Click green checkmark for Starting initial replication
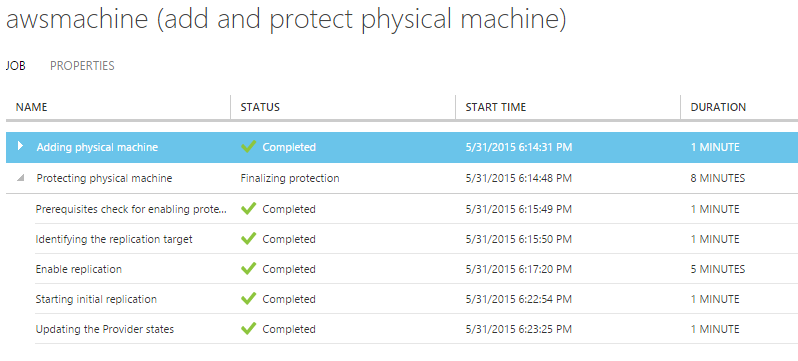The image size is (798, 361). [x=248, y=299]
